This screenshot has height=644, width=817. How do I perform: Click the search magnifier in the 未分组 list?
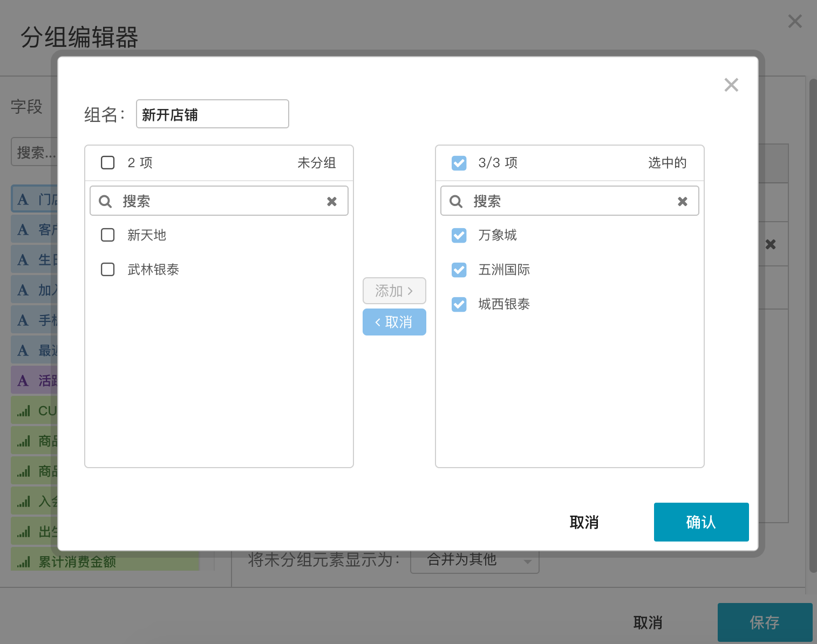[x=105, y=201]
